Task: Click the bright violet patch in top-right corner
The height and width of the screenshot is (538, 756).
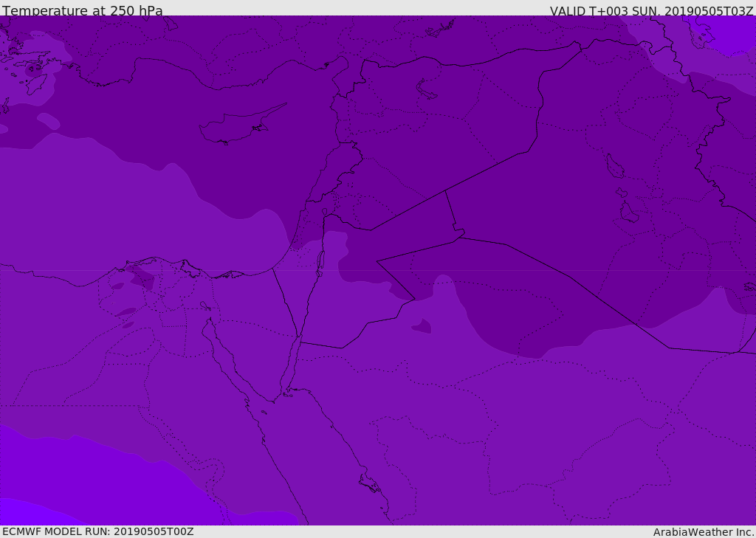Action: [727, 33]
